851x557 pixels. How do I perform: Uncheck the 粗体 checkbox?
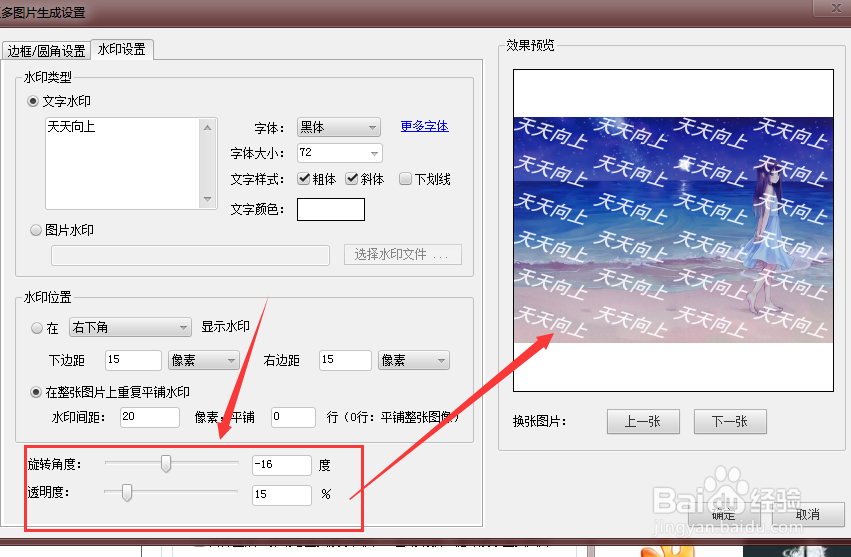click(304, 179)
